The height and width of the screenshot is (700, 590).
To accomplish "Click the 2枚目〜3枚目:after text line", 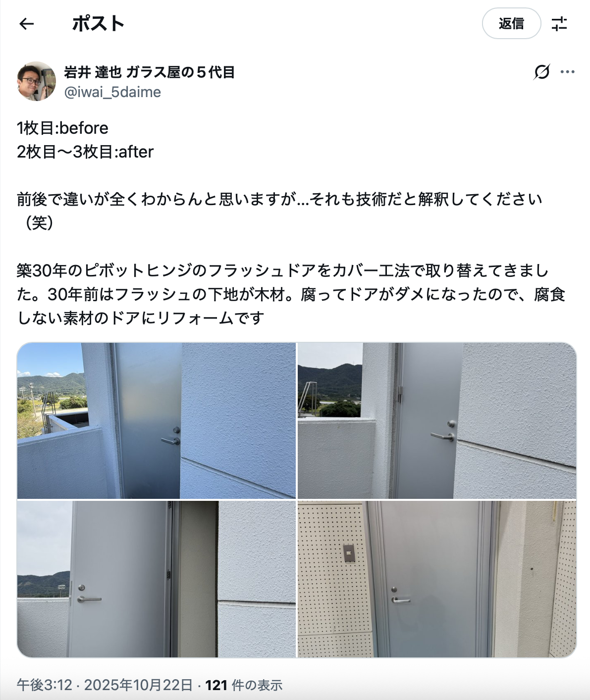I will tap(85, 152).
